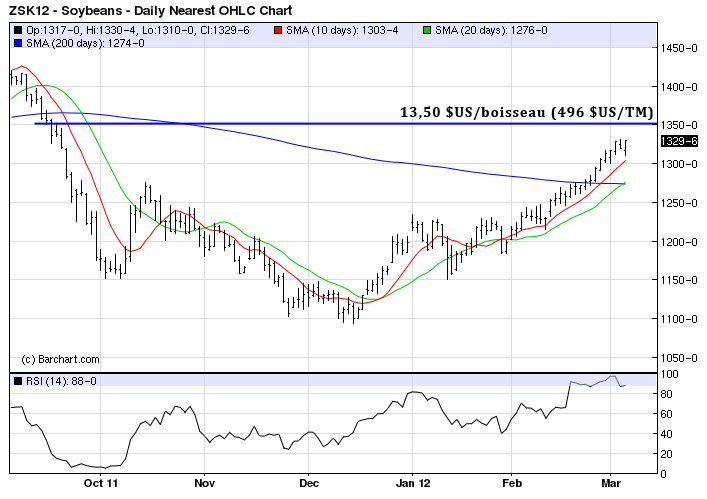Click the Op:1317-0 opening price legend text
The height and width of the screenshot is (499, 707).
tap(52, 30)
